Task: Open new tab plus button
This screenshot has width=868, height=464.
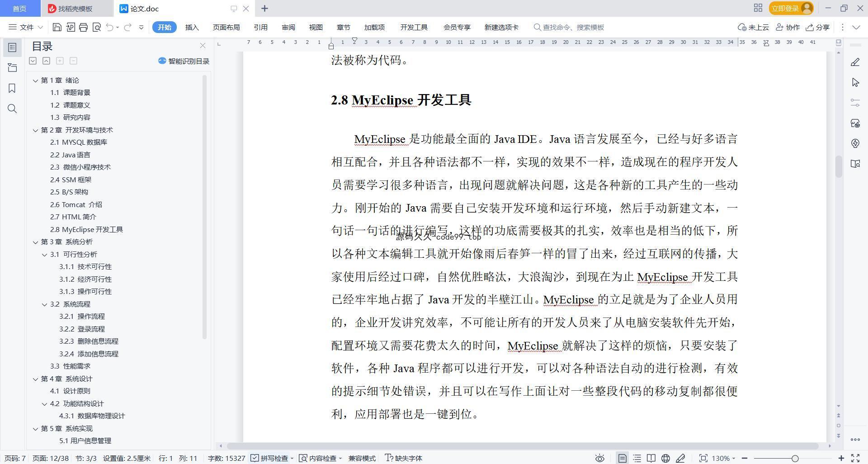Action: [264, 8]
